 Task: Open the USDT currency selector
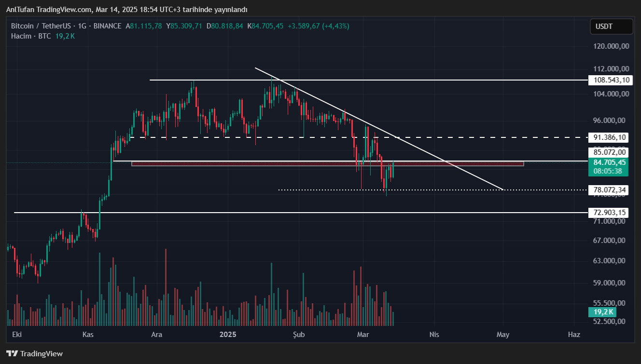coord(611,27)
